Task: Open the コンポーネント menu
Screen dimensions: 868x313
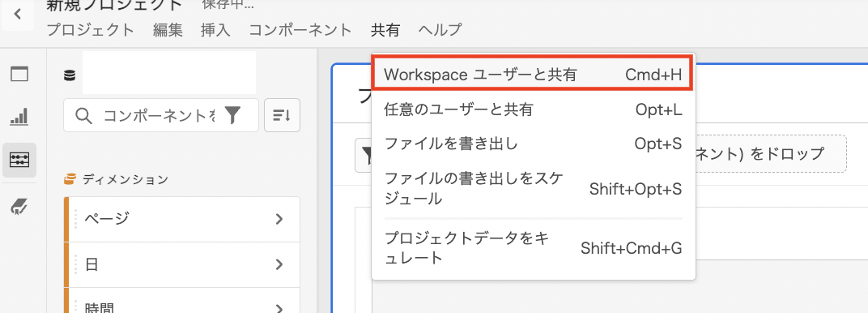Action: coord(300,30)
